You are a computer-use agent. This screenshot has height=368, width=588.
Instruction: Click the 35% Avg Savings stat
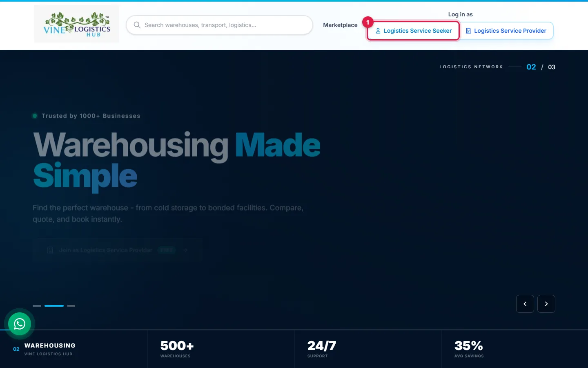point(514,349)
